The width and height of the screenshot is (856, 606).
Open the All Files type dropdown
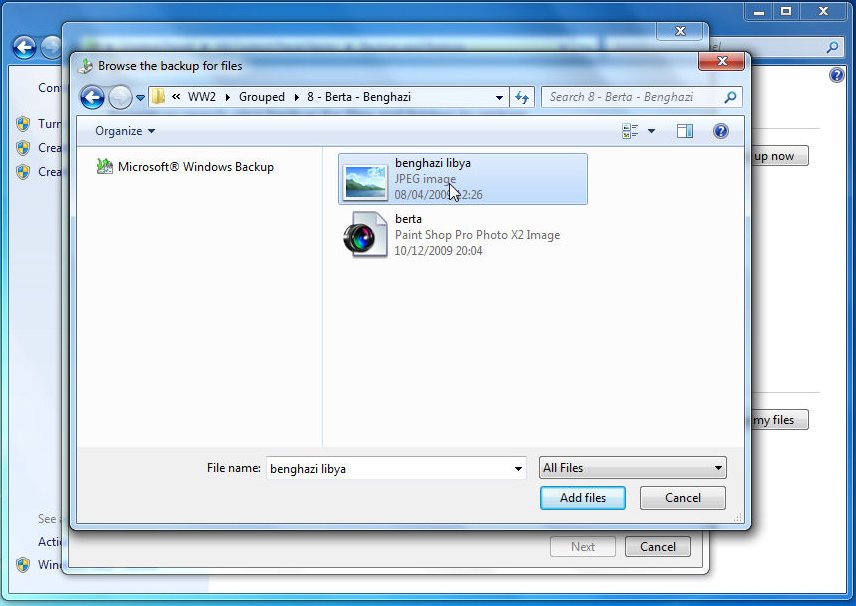632,468
